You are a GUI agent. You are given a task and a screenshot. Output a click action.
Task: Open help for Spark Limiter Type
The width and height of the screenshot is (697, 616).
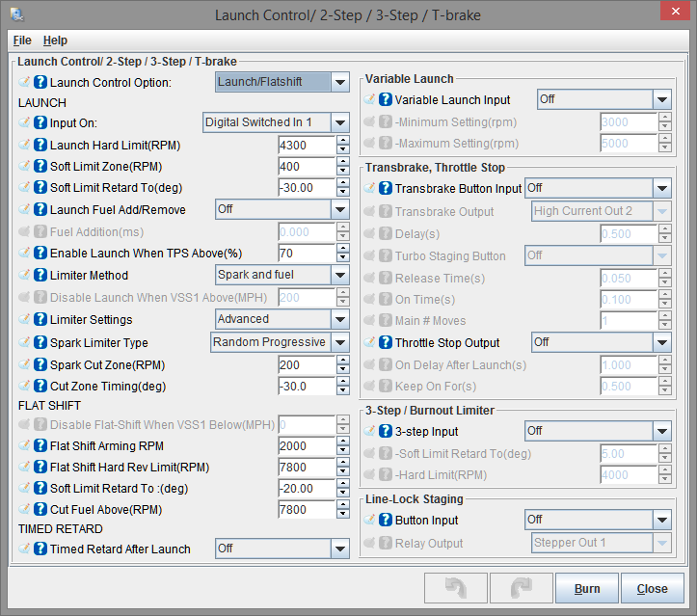pyautogui.click(x=40, y=343)
